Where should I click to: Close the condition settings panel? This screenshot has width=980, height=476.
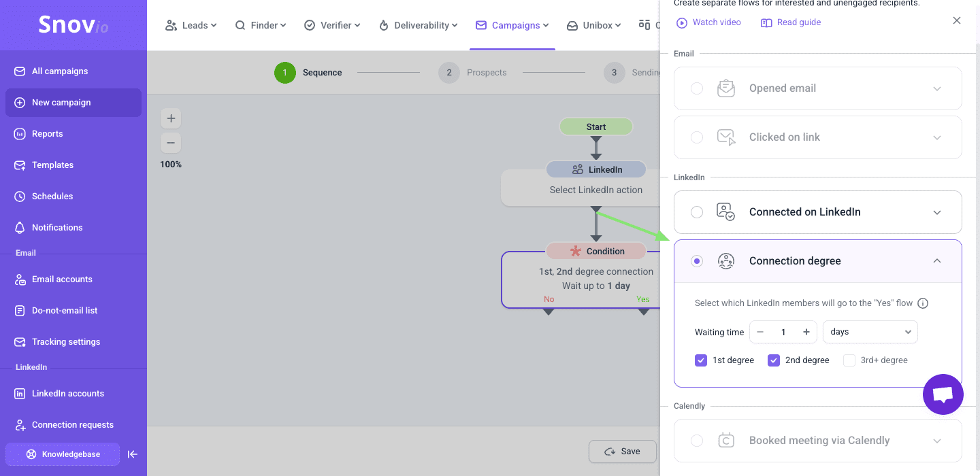[957, 21]
